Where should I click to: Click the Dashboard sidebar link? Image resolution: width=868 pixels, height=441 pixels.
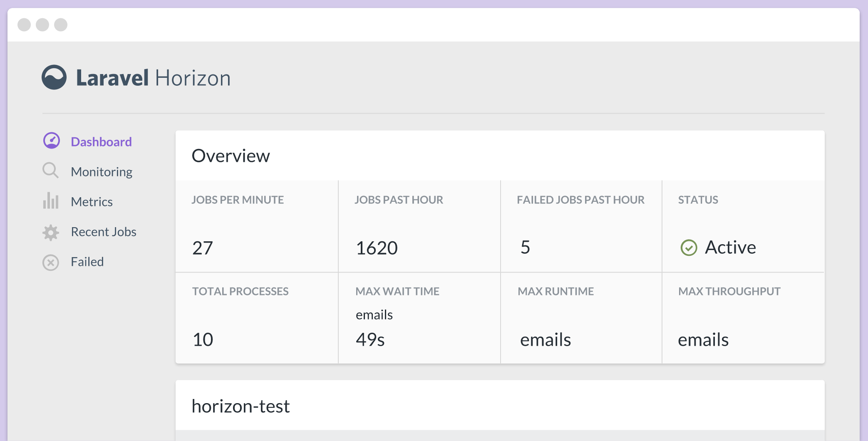point(101,141)
